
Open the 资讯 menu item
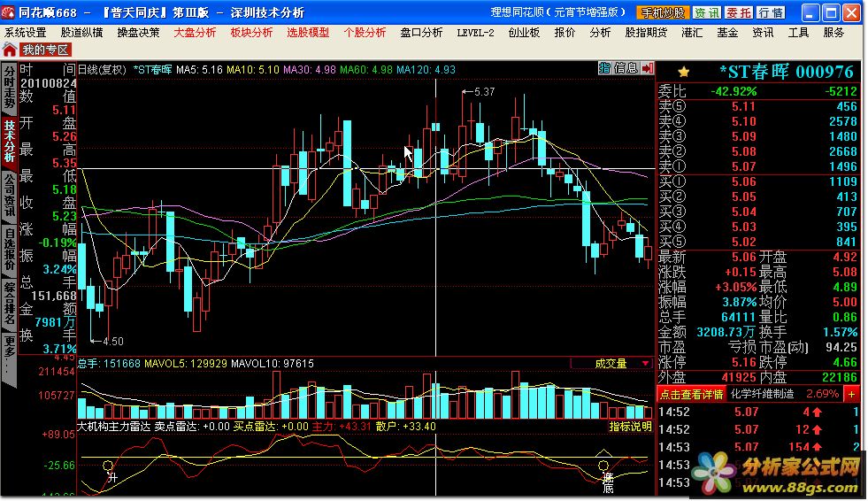pos(763,33)
